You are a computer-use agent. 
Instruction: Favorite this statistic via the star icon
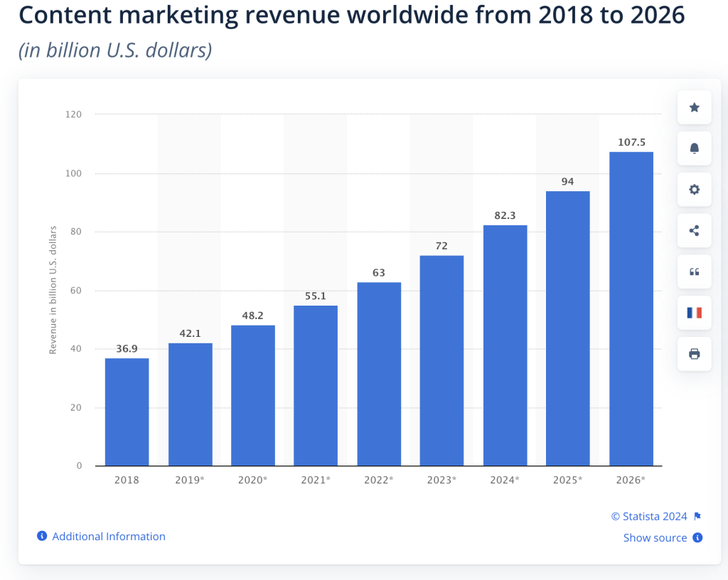click(693, 107)
